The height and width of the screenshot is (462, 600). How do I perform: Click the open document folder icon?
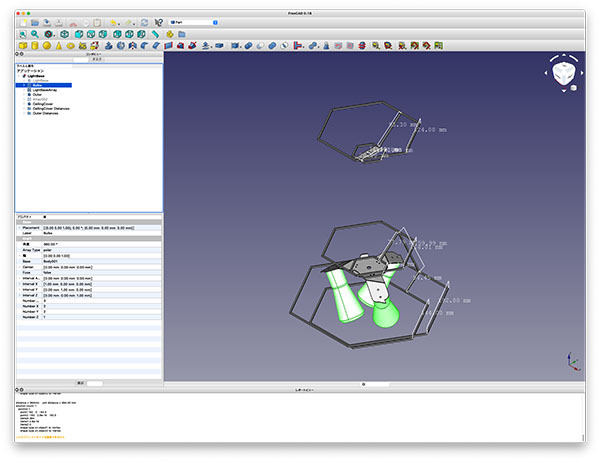tap(37, 20)
